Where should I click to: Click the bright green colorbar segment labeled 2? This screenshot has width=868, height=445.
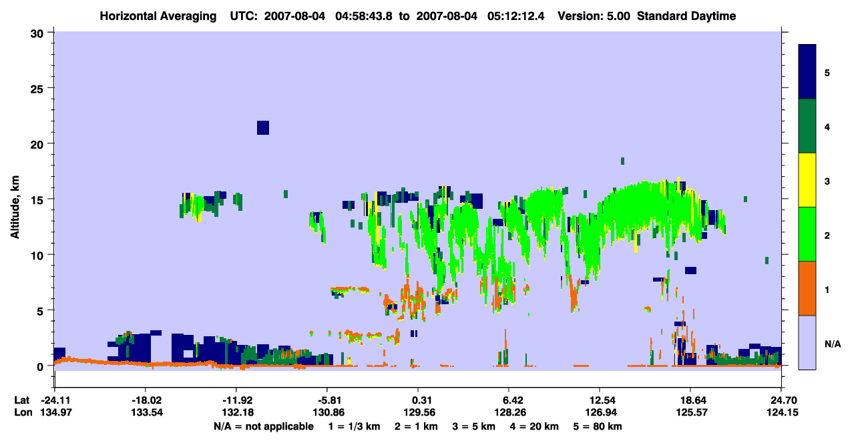(807, 234)
